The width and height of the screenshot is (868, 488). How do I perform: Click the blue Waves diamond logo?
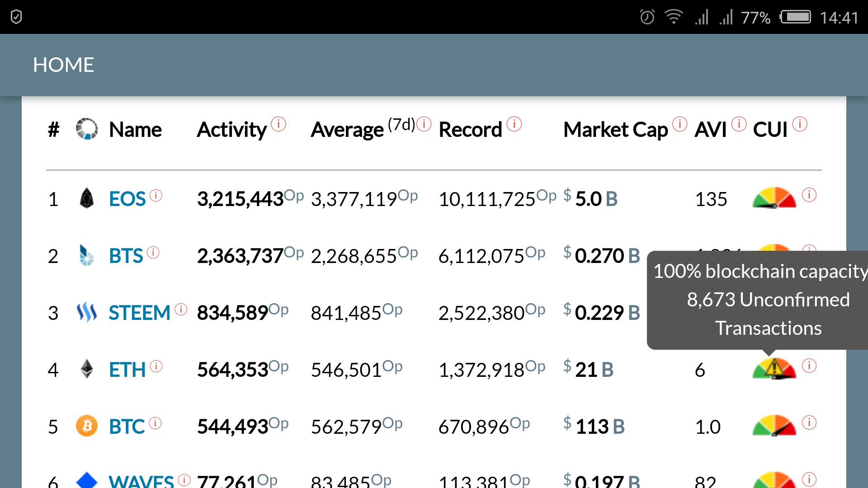tap(87, 480)
